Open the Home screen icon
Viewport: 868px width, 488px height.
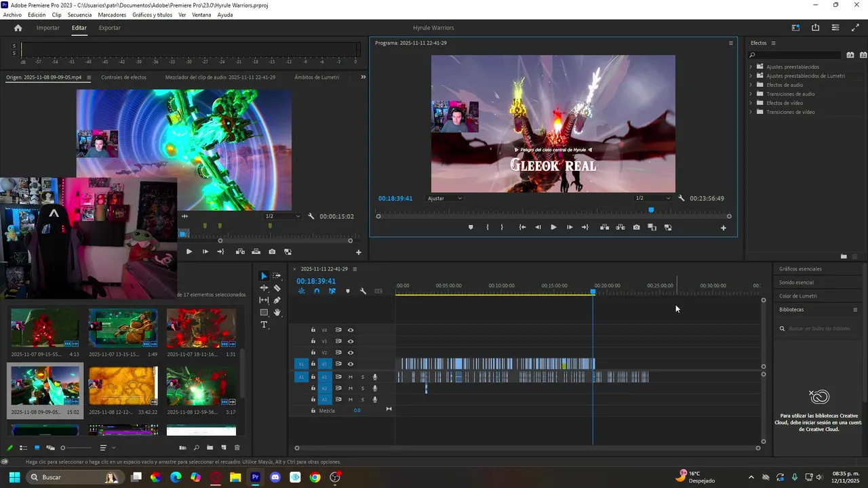(x=18, y=28)
